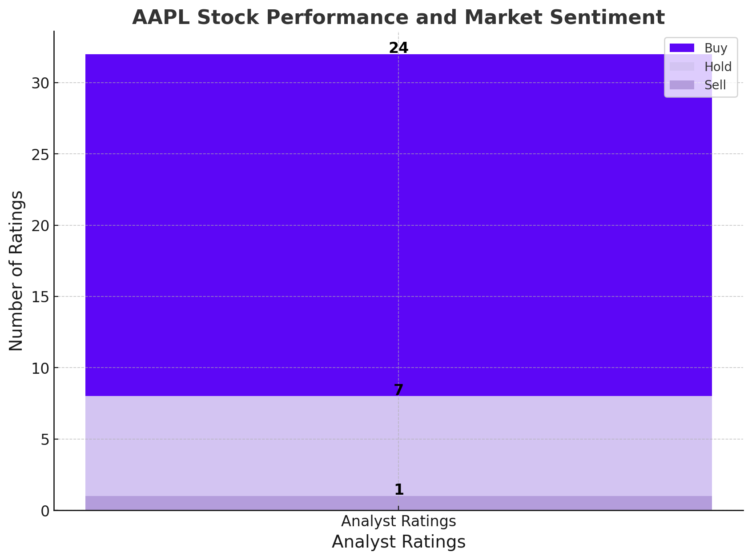Click the 0 tick on y-axis
The image size is (752, 560).
click(44, 511)
